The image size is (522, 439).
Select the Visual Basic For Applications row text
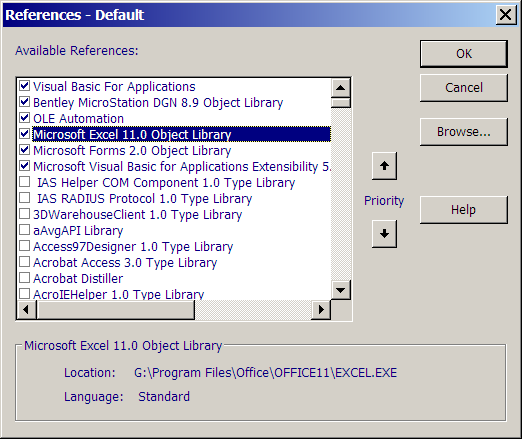coord(114,87)
